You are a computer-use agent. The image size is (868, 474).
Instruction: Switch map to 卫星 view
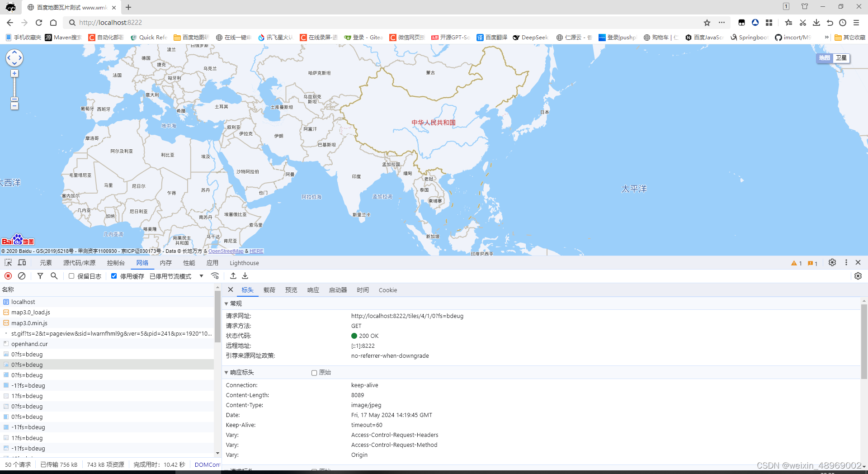click(841, 58)
